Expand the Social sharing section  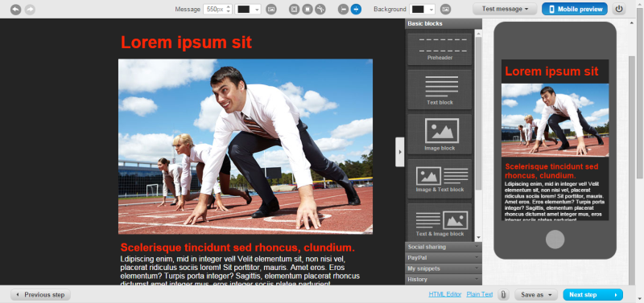click(444, 247)
